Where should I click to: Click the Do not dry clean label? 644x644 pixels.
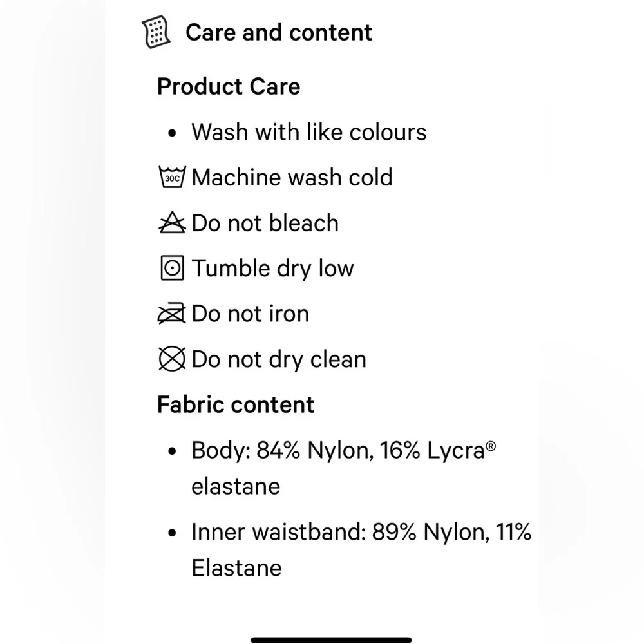279,359
